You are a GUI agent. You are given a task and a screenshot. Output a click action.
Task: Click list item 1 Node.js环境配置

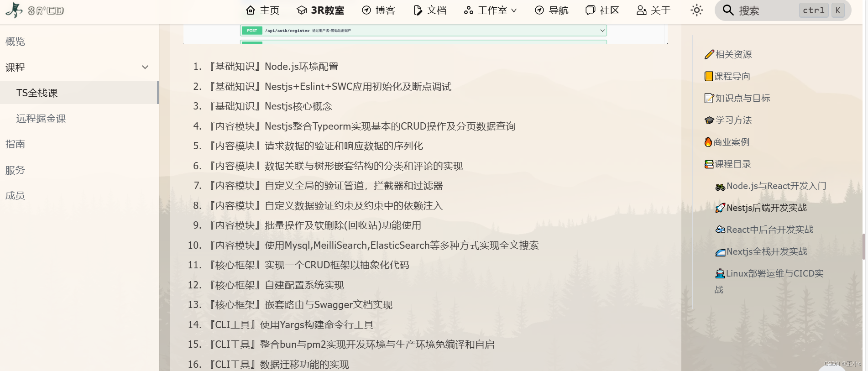point(274,67)
